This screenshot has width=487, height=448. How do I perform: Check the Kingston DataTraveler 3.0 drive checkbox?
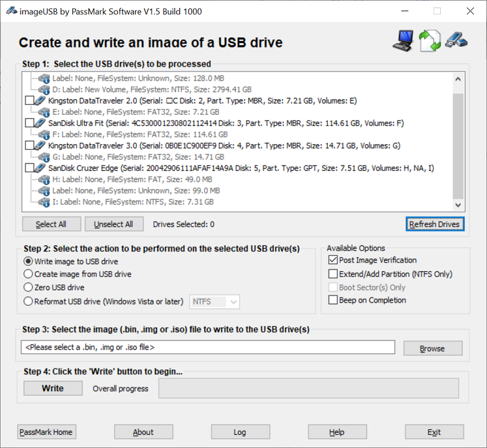coord(29,145)
